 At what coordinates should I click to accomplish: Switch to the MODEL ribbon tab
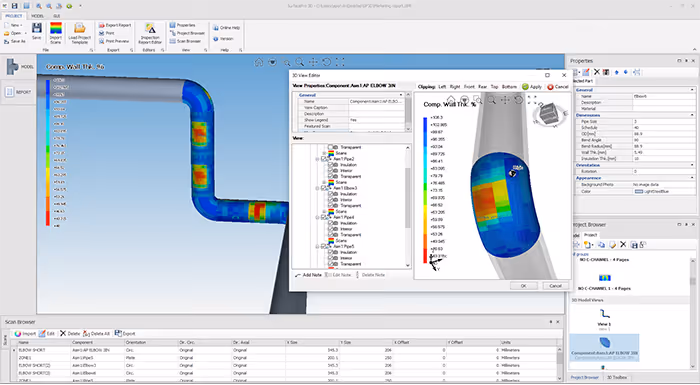[38, 16]
